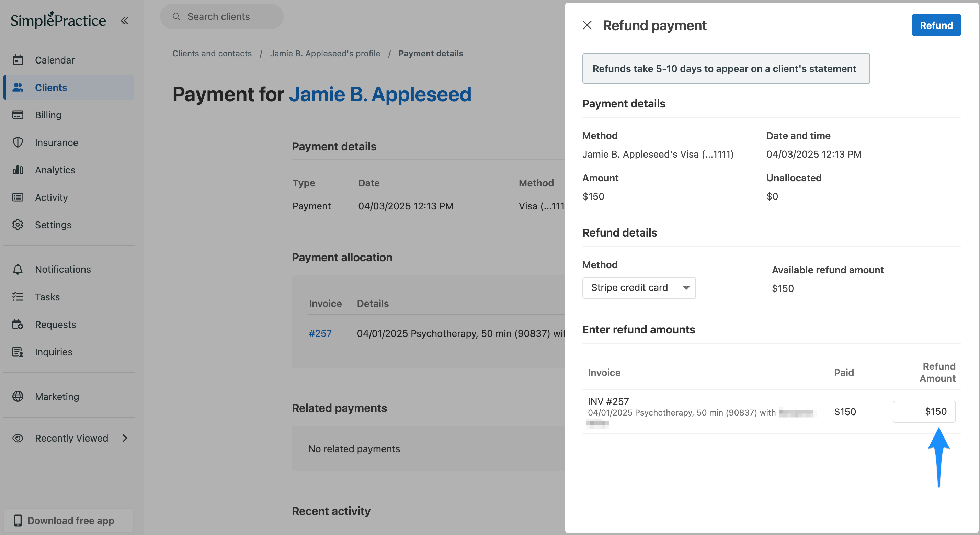980x535 pixels.
Task: Click the Settings gear icon
Action: (18, 225)
